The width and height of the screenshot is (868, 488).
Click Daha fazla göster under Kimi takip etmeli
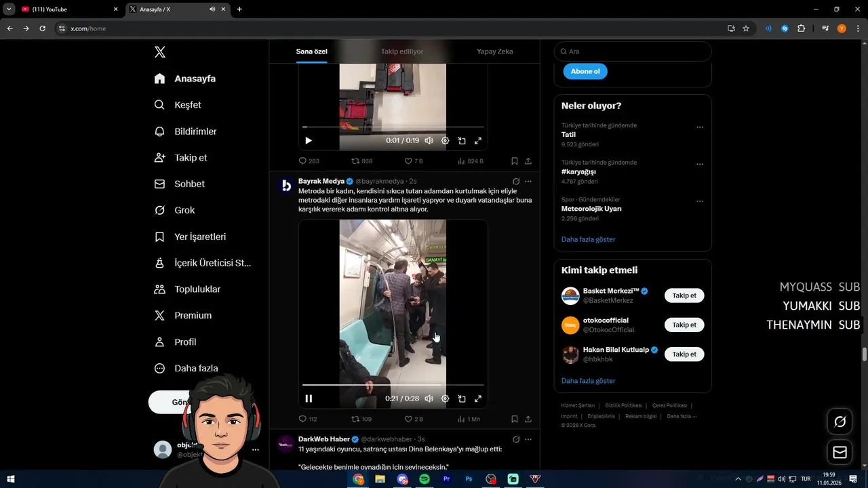point(589,381)
